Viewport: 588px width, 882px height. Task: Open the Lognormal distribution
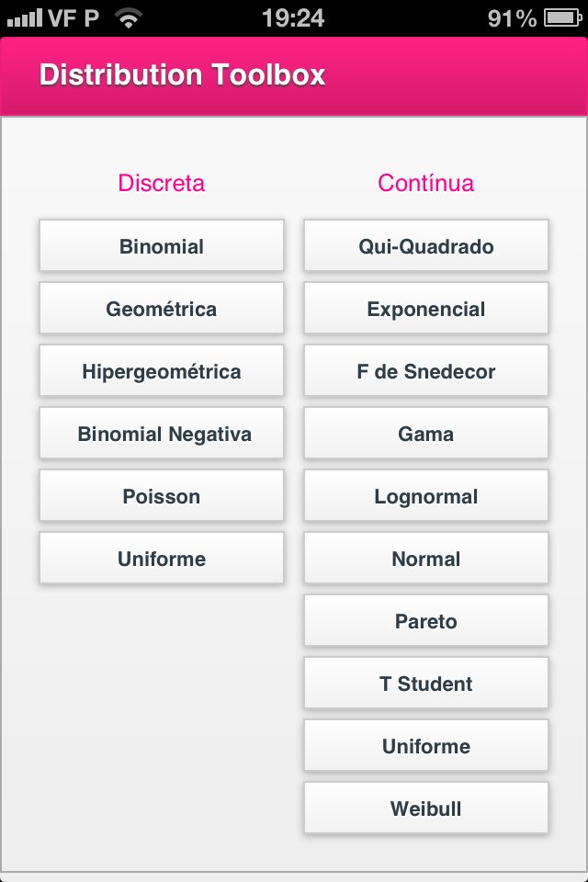(x=425, y=495)
